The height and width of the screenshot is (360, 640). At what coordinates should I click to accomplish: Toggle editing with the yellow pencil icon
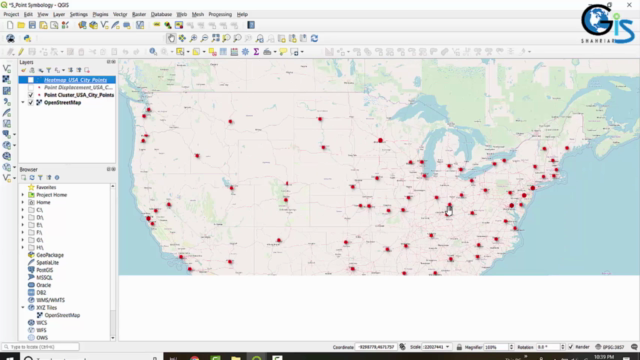(21, 52)
